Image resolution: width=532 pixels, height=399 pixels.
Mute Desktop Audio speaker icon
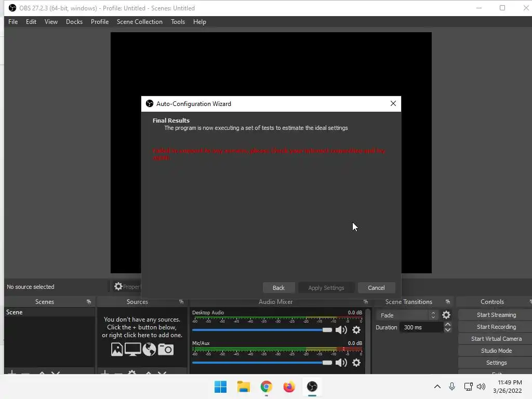point(341,330)
